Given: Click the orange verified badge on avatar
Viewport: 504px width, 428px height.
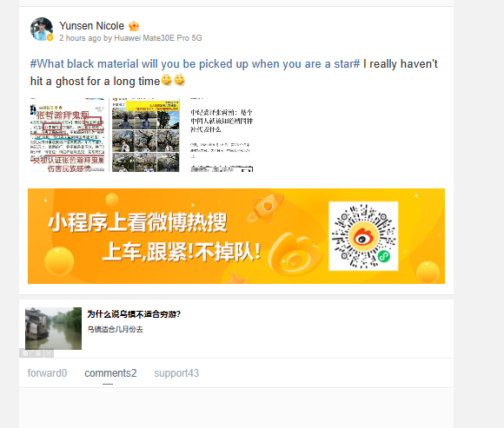Looking at the screenshot, I should coord(50,37).
